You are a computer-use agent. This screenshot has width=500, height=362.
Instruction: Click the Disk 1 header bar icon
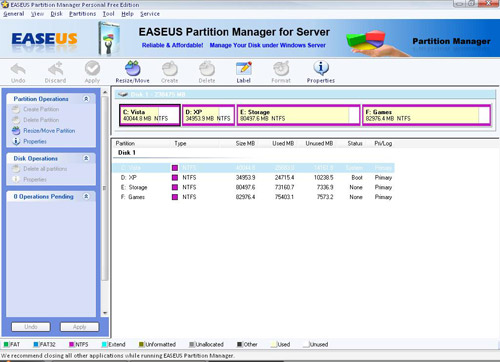pyautogui.click(x=123, y=94)
